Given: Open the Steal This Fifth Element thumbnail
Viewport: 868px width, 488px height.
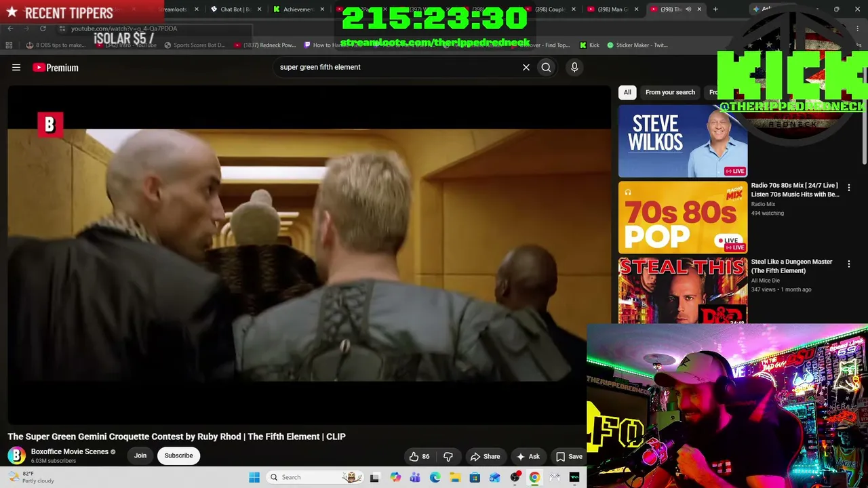Looking at the screenshot, I should point(683,291).
